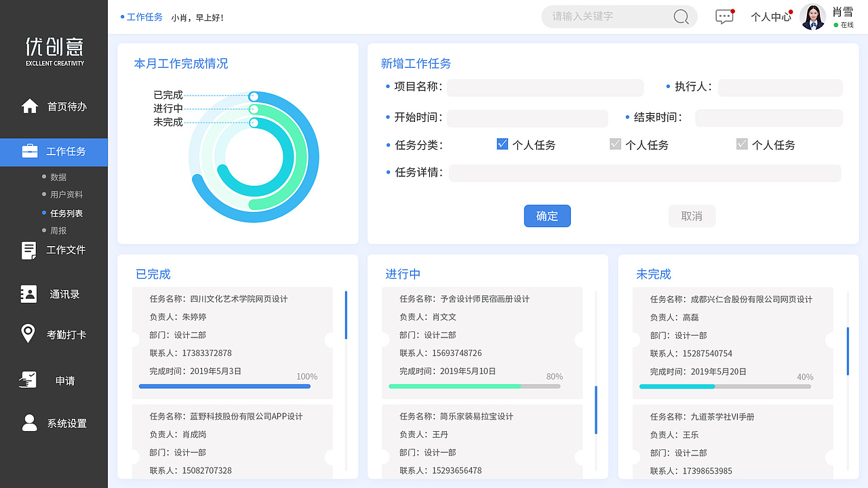Open the 数据 submenu item
The height and width of the screenshot is (488, 868).
58,177
